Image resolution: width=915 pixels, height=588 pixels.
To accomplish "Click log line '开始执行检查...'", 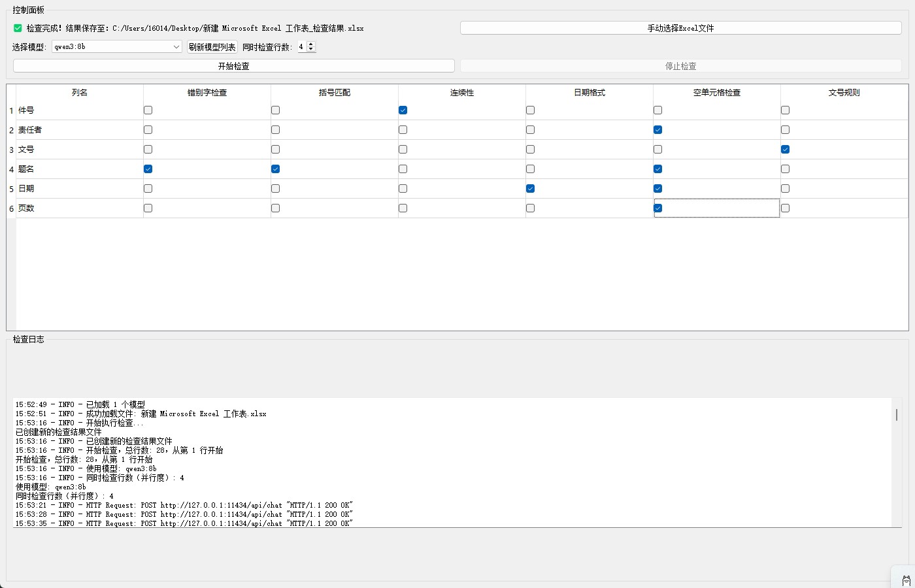I will (79, 423).
